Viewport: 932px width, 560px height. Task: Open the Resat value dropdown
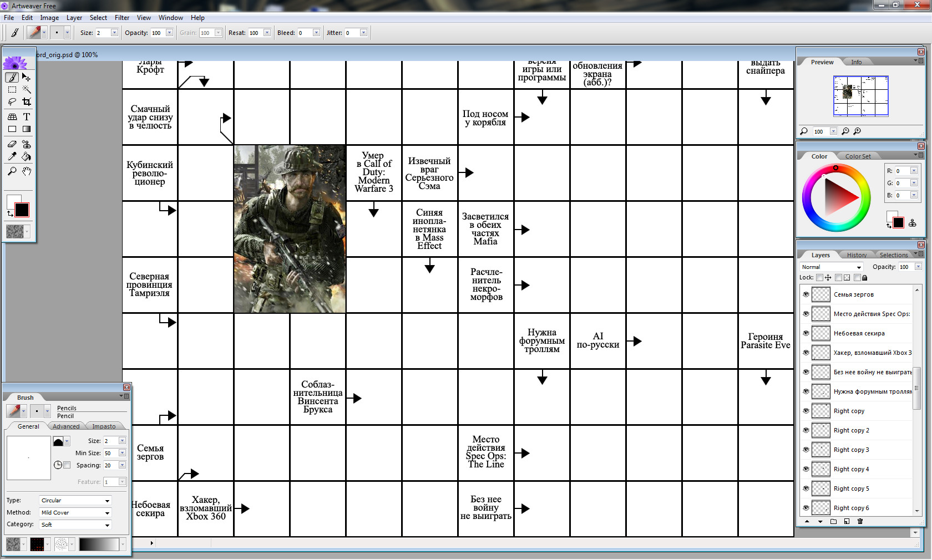[x=267, y=33]
